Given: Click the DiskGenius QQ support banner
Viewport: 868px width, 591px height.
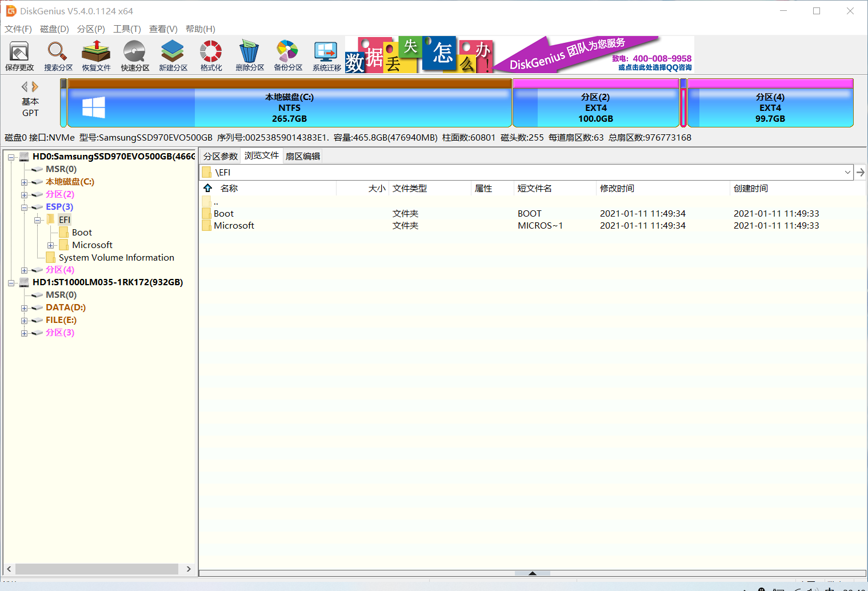Looking at the screenshot, I should [x=594, y=55].
